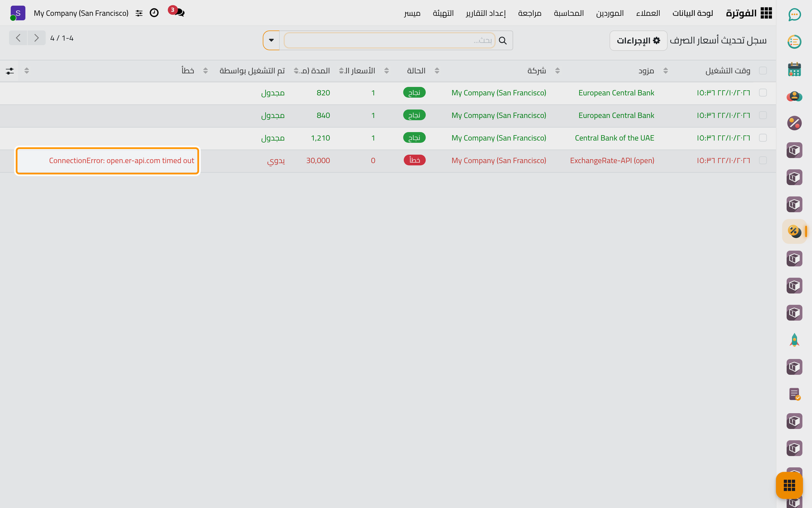Open the main apps menu grid icon
Image resolution: width=812 pixels, height=508 pixels.
click(x=766, y=13)
